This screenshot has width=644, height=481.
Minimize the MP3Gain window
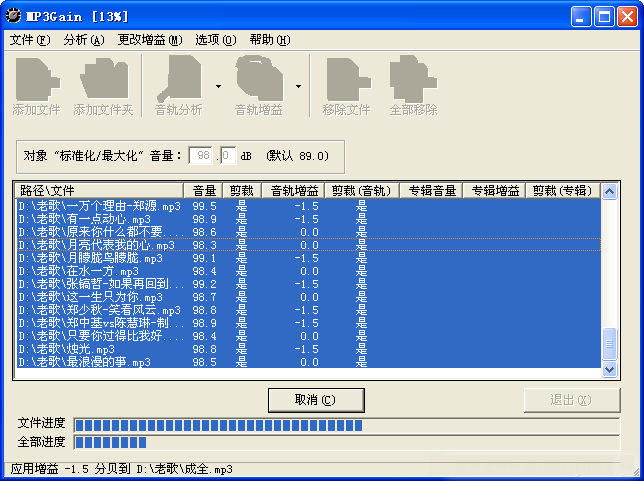pyautogui.click(x=581, y=17)
